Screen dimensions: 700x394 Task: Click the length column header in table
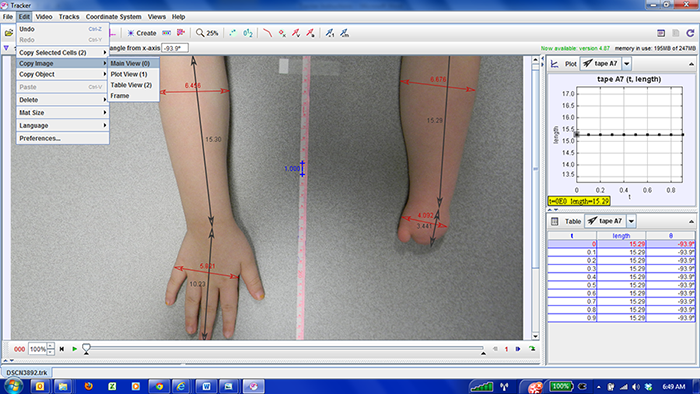click(621, 236)
